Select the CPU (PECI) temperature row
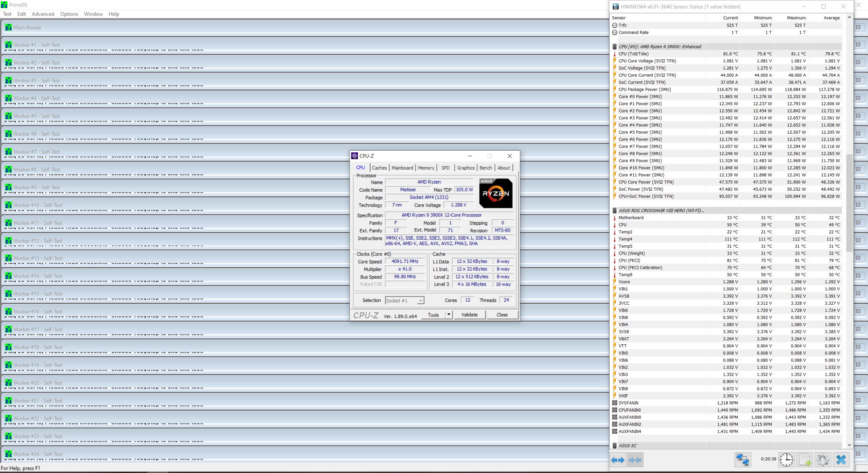This screenshot has width=868, height=473. [x=726, y=260]
